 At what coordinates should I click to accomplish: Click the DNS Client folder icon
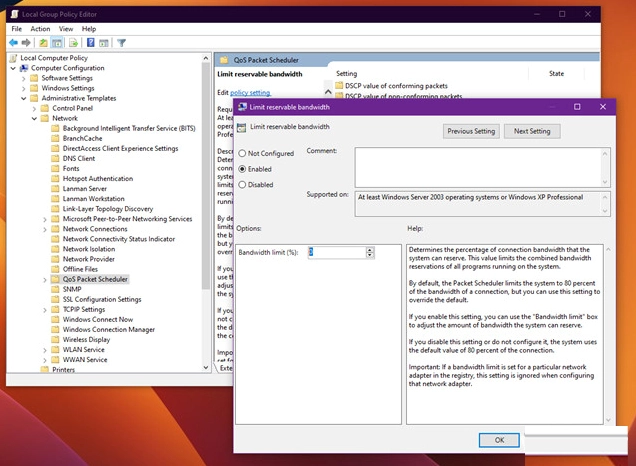(56, 159)
